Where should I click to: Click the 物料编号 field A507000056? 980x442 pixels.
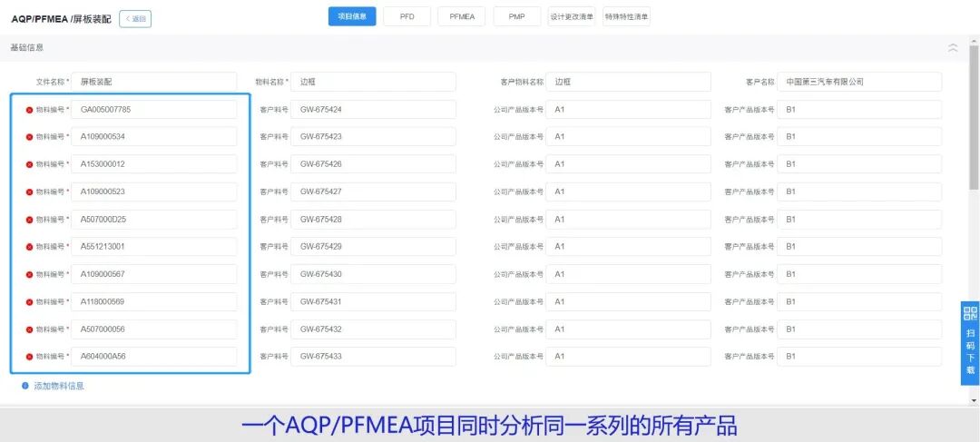(153, 329)
